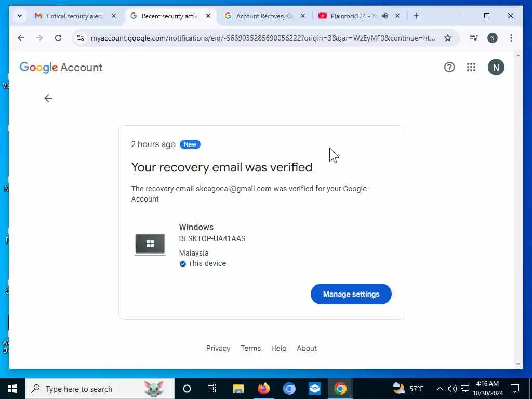Open the network tray icon
The height and width of the screenshot is (399, 532).
tap(465, 389)
